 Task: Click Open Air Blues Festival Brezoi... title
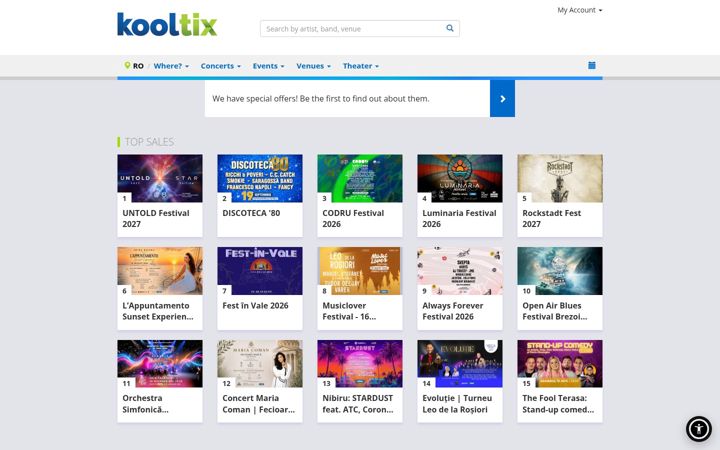pos(555,311)
